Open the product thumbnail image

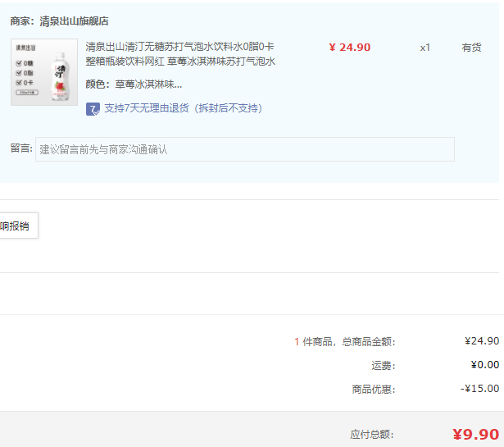tap(44, 72)
